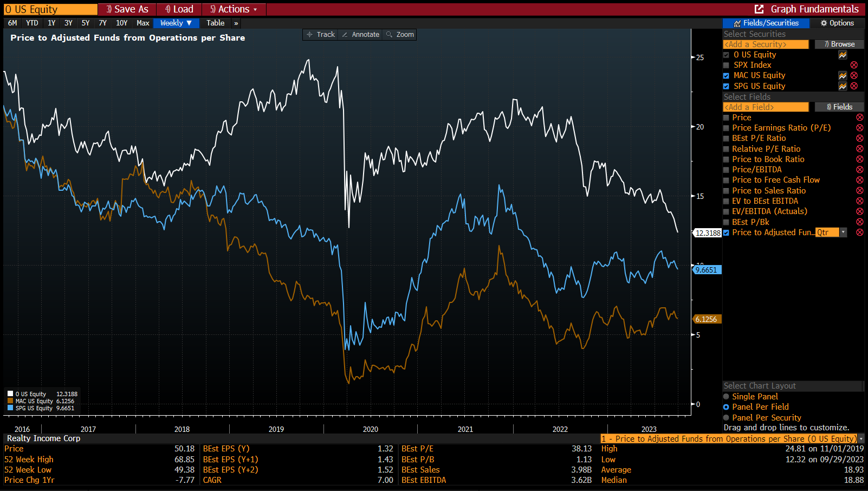Image resolution: width=868 pixels, height=491 pixels.
Task: Enable Price to Book Ratio checkbox
Action: coord(726,159)
